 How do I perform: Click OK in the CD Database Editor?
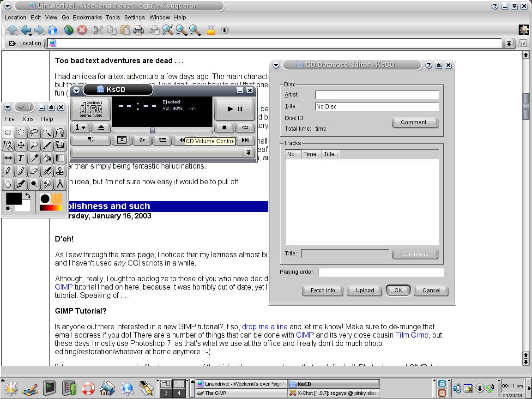(x=399, y=290)
